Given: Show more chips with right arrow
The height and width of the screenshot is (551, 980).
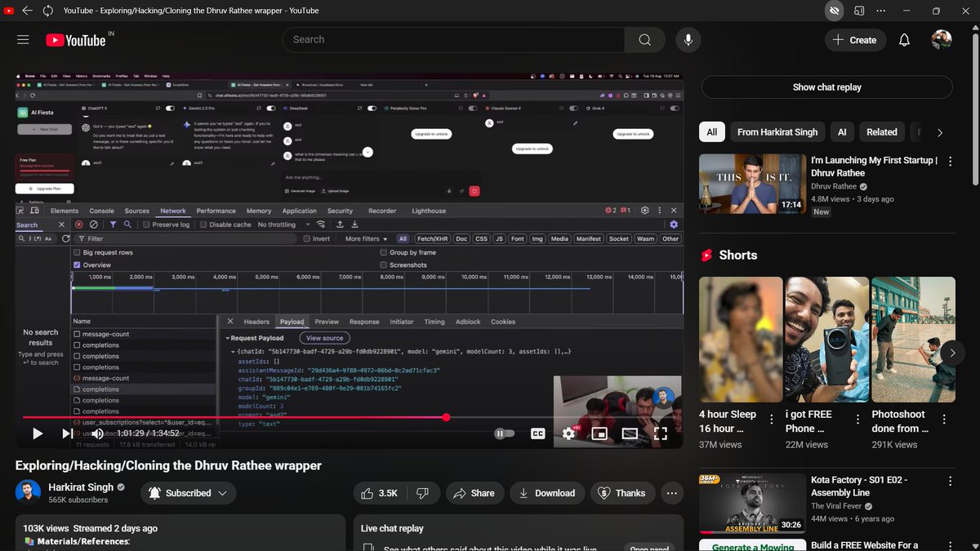Looking at the screenshot, I should point(940,132).
